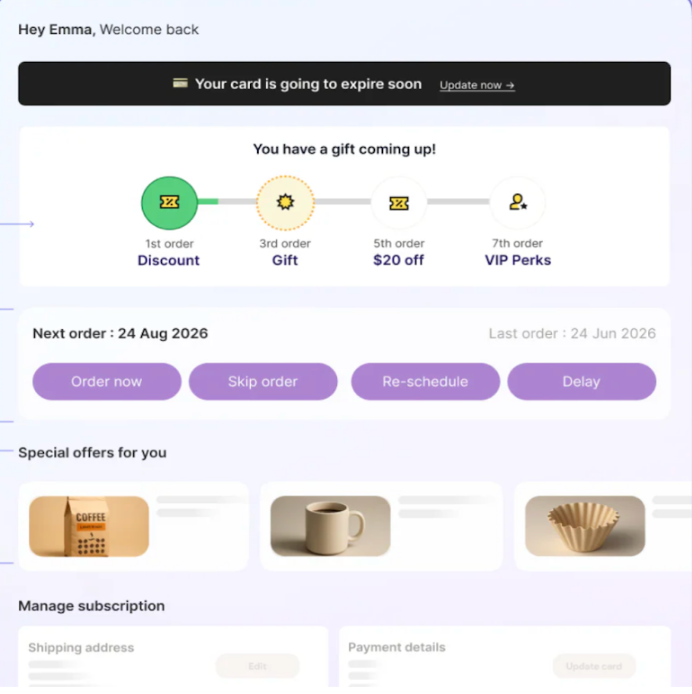Click the Re-schedule button
Image resolution: width=692 pixels, height=694 pixels.
pos(425,381)
